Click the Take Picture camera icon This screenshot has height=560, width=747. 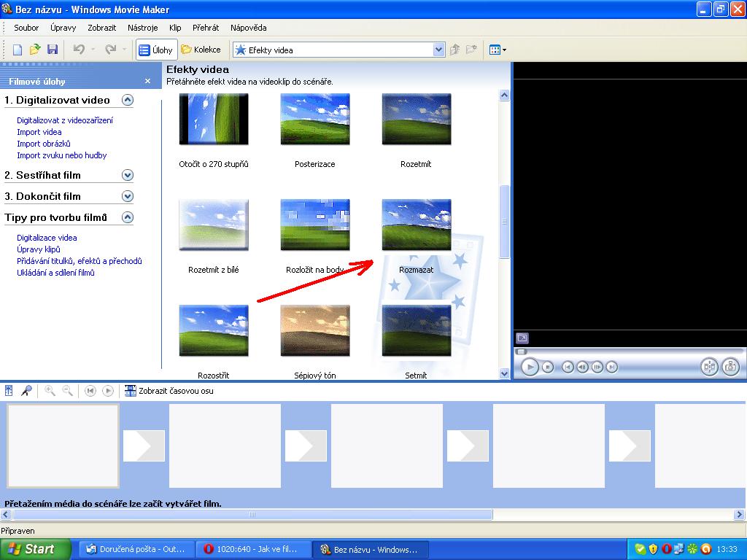730,367
